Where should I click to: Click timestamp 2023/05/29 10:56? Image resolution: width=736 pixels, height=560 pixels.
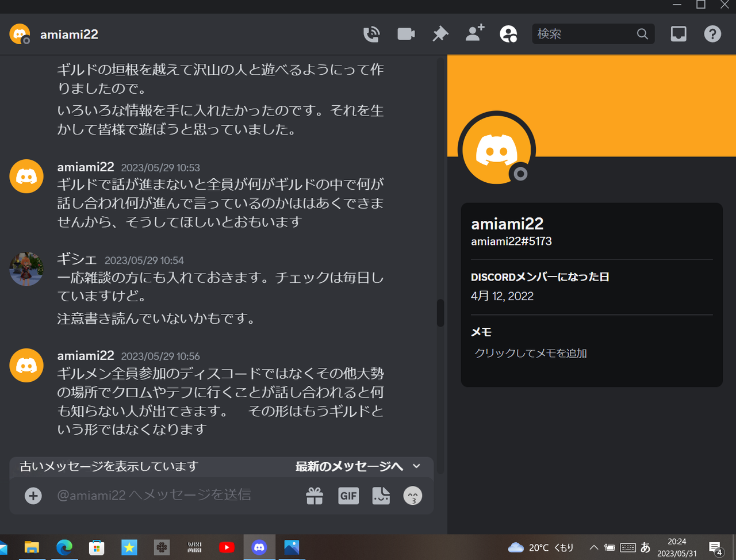160,356
